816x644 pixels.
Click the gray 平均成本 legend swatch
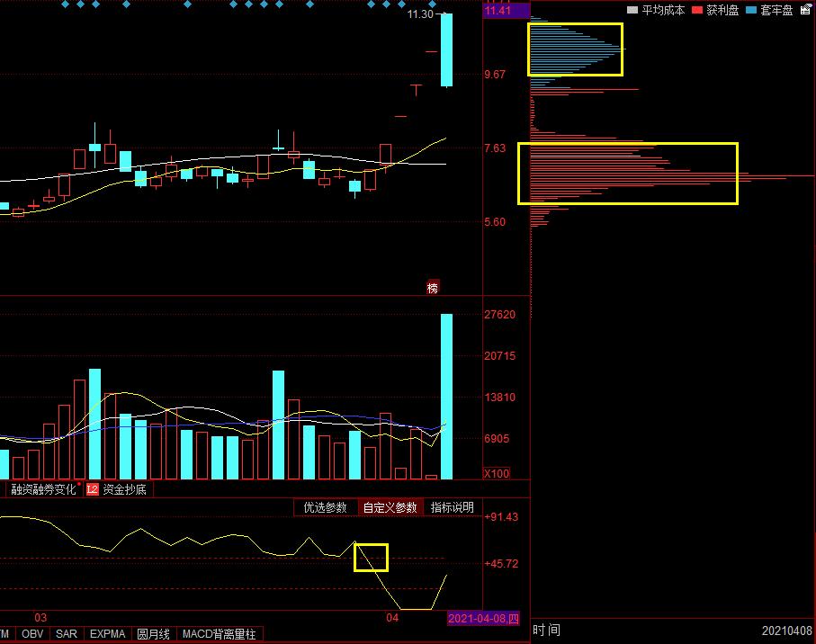tap(632, 10)
